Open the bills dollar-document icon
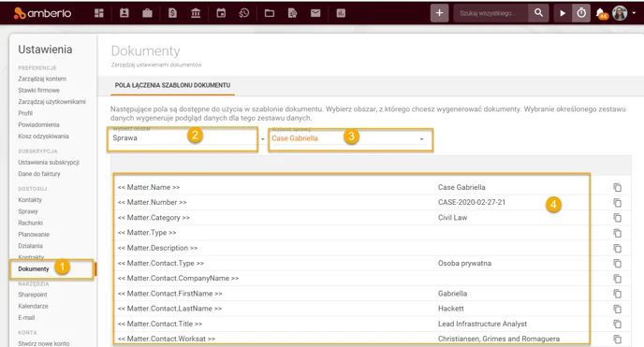Viewport: 644px width, 347px height. point(172,13)
